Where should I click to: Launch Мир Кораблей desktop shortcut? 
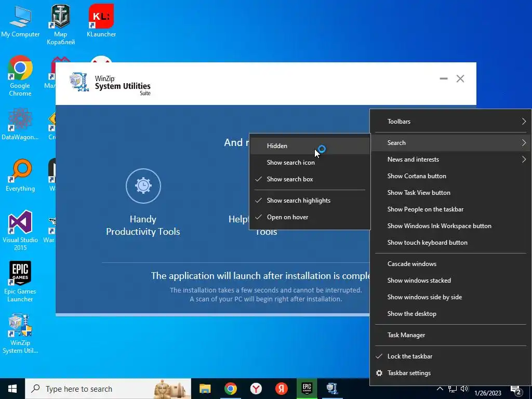[x=60, y=24]
